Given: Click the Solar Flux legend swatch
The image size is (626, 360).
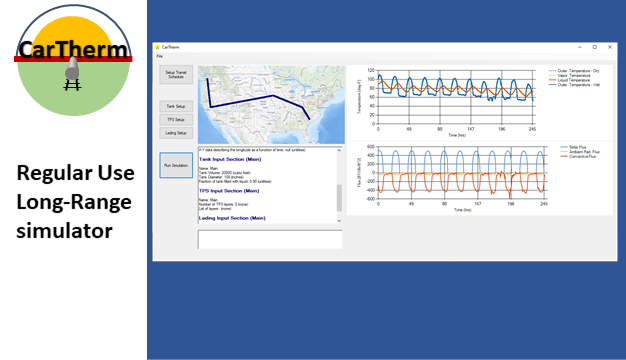Looking at the screenshot, I should (564, 147).
